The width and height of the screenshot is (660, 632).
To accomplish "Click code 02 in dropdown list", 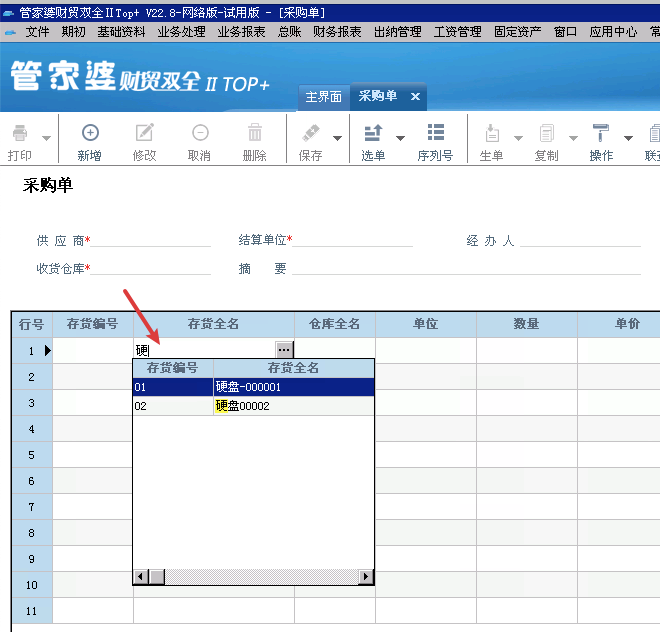I will [173, 406].
